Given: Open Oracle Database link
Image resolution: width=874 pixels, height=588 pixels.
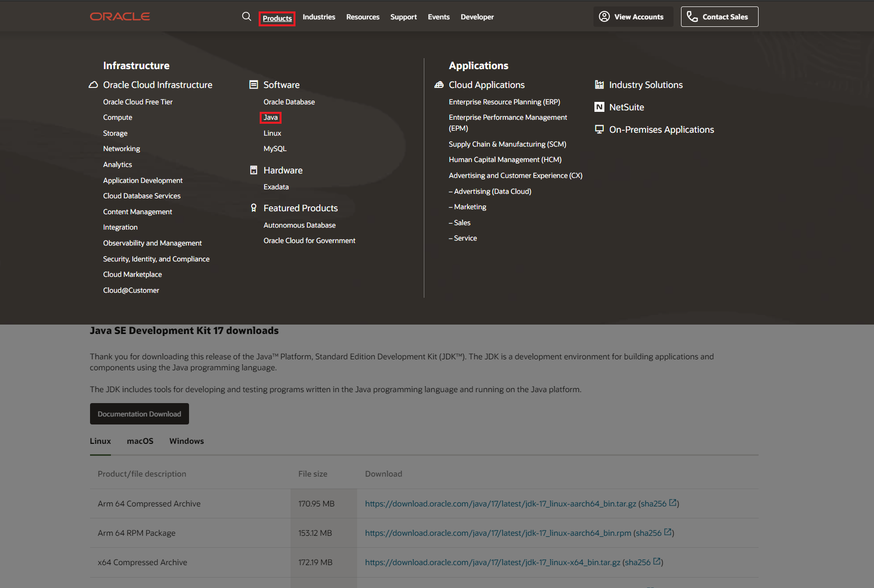Looking at the screenshot, I should tap(289, 102).
